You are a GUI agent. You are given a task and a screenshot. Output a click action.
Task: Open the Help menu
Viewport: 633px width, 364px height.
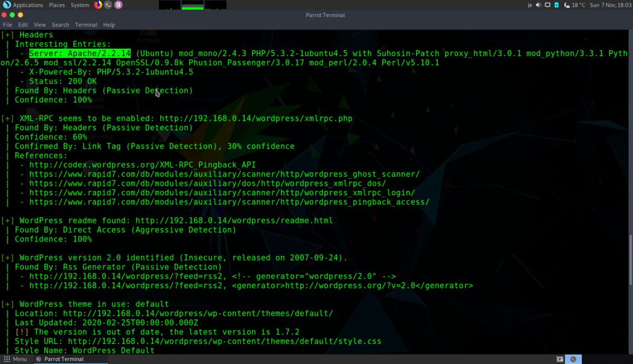click(109, 25)
